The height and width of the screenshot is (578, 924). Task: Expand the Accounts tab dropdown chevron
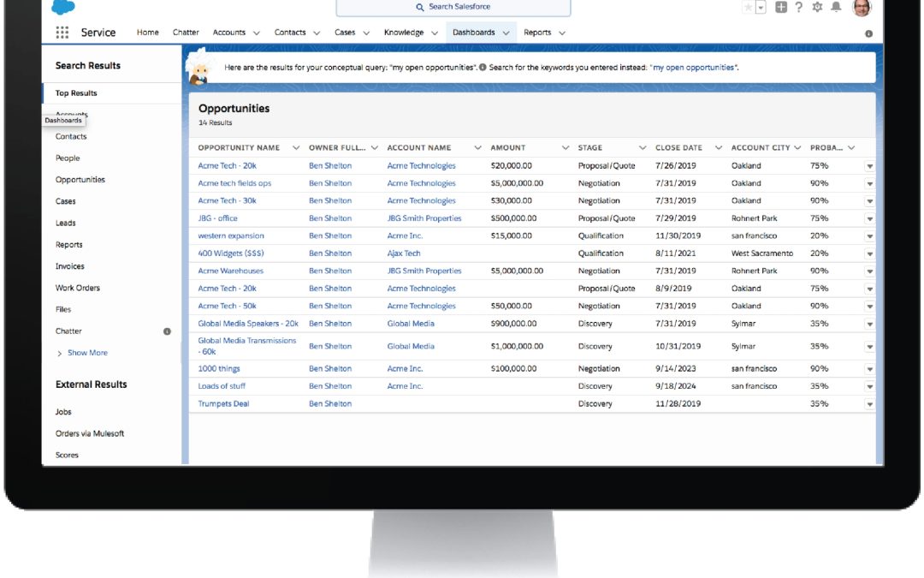[257, 33]
